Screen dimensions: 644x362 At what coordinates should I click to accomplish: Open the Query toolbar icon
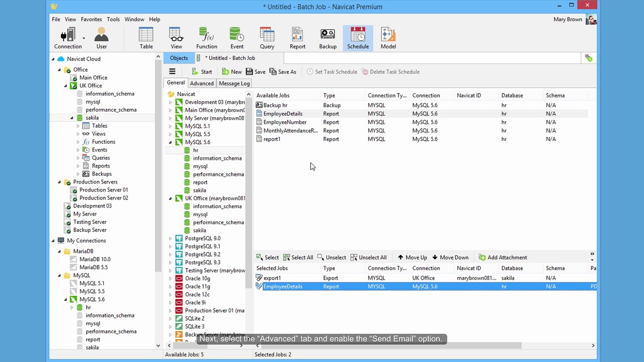(x=267, y=38)
